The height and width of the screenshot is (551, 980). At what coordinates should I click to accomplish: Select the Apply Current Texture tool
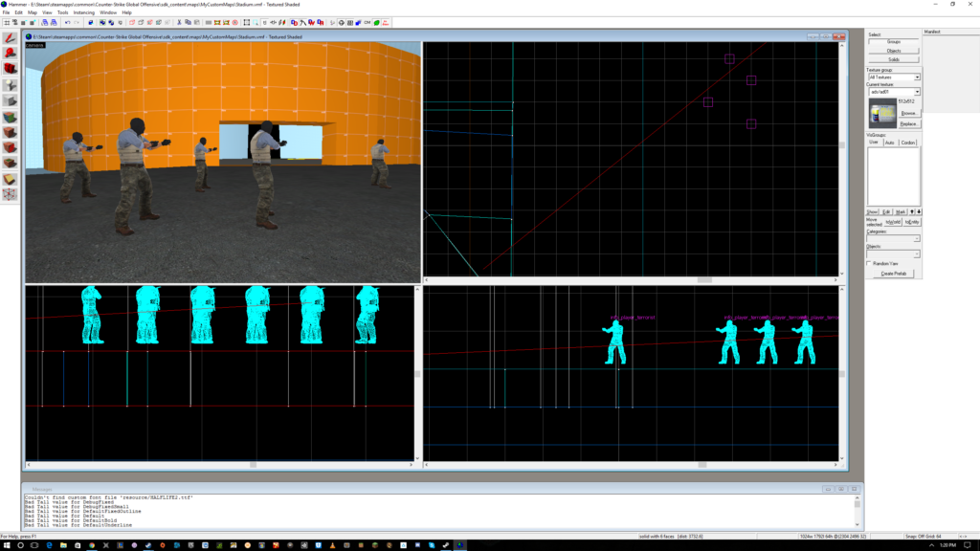click(10, 132)
